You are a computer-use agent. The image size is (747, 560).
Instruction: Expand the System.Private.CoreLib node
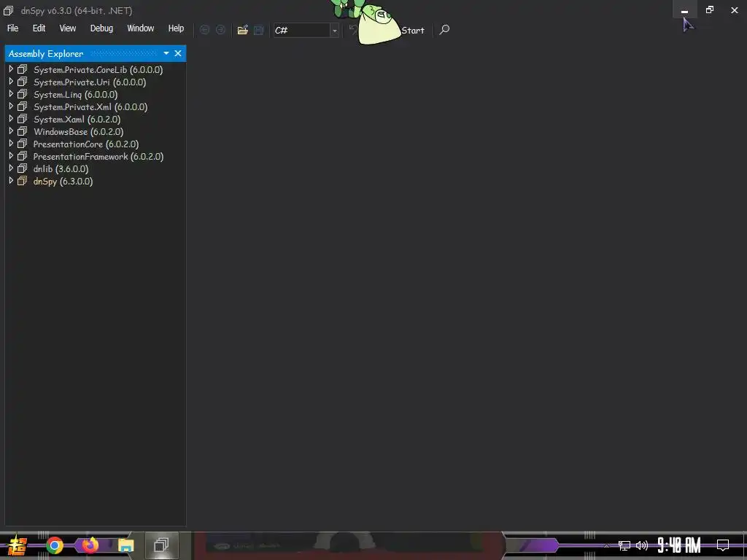(x=10, y=69)
